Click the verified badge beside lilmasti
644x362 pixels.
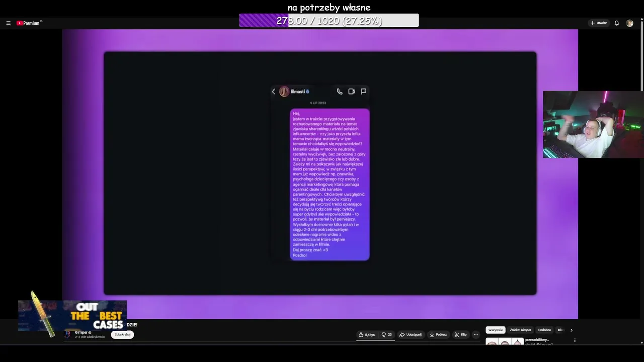pyautogui.click(x=307, y=92)
